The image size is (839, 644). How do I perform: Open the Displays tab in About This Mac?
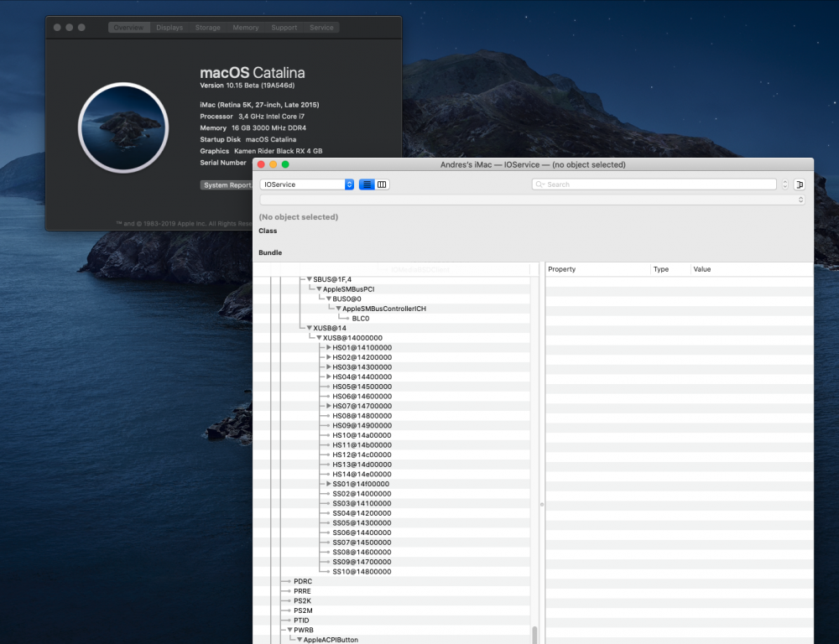pos(169,28)
